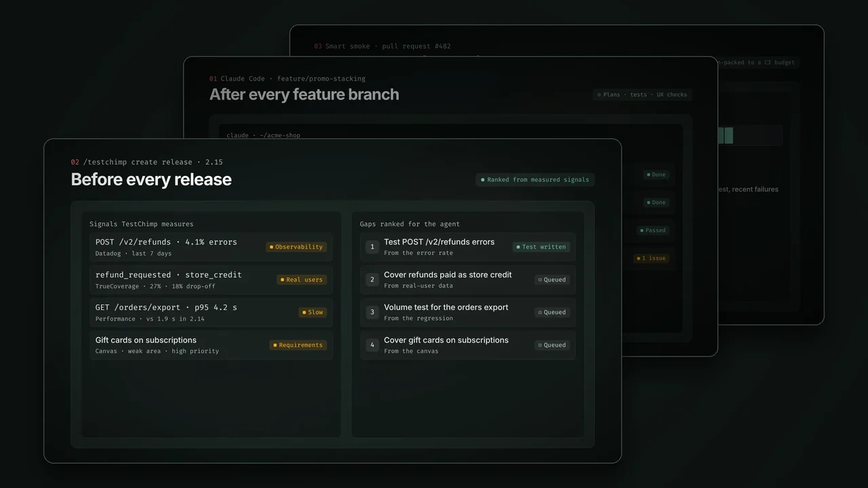The height and width of the screenshot is (488, 868).
Task: Click the "Before every release" heading
Action: click(151, 180)
